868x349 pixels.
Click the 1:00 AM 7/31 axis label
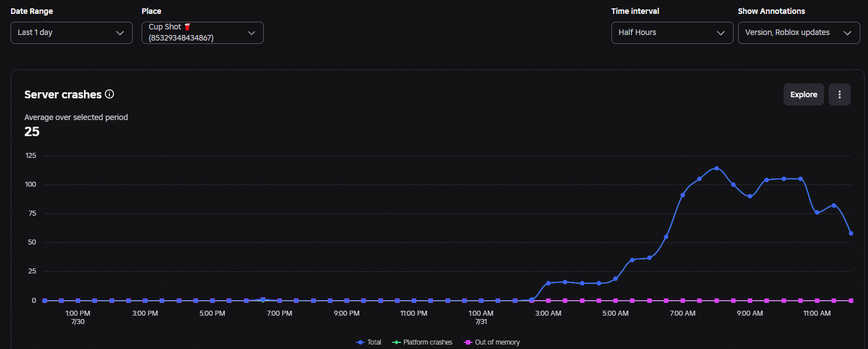(481, 317)
